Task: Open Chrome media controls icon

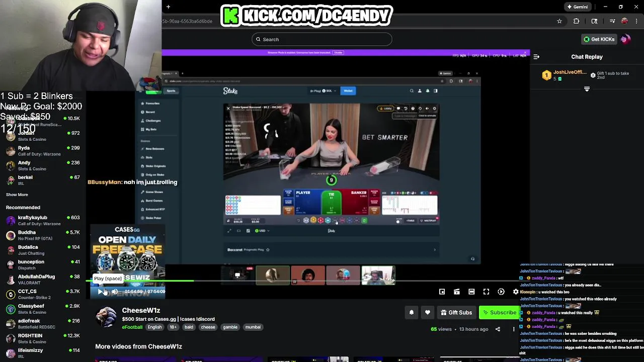Action: [x=612, y=21]
